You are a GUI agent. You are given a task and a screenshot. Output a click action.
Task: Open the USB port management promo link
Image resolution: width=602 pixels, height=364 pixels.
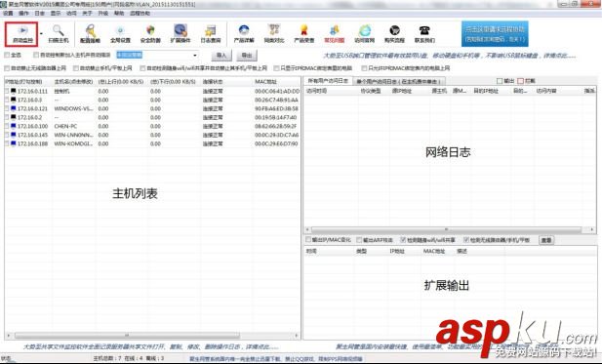click(450, 56)
